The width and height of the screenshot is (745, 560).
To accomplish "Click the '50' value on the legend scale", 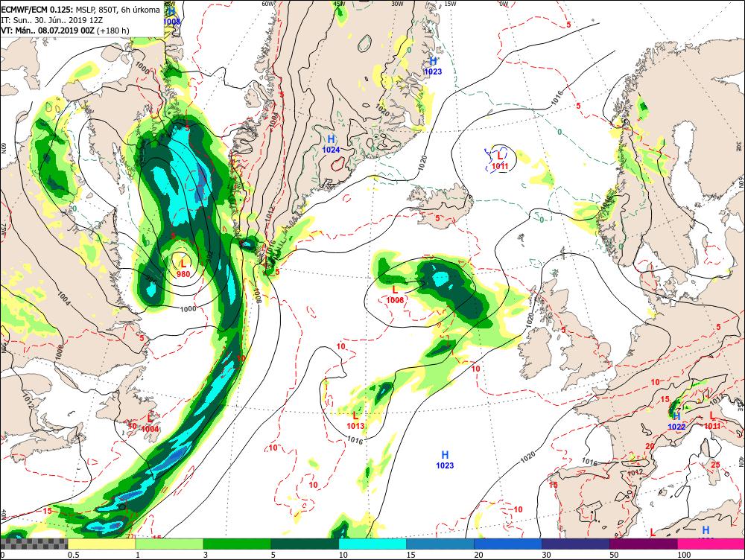I will [x=614, y=555].
